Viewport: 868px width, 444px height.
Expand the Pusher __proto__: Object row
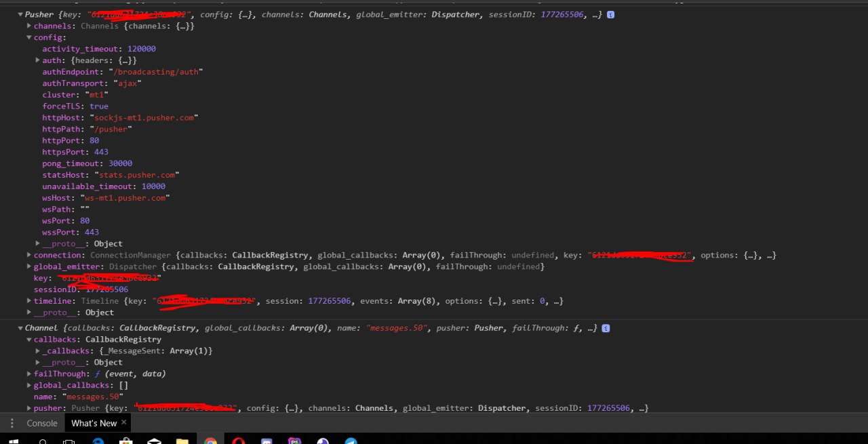28,312
